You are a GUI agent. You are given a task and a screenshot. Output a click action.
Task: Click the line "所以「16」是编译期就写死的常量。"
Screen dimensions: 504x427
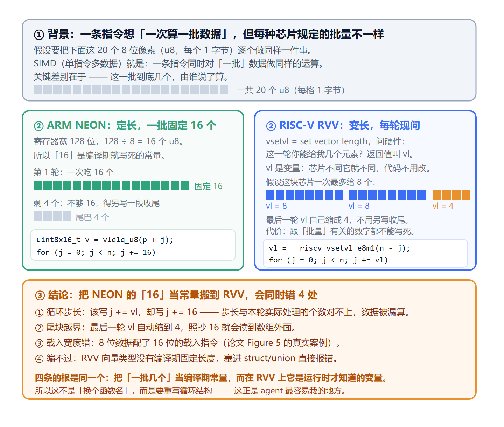pyautogui.click(x=99, y=155)
